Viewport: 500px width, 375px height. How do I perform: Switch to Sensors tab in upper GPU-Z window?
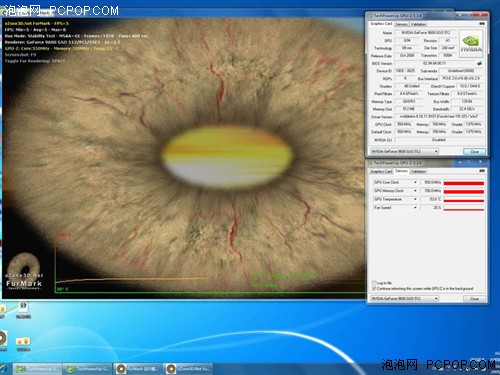401,24
